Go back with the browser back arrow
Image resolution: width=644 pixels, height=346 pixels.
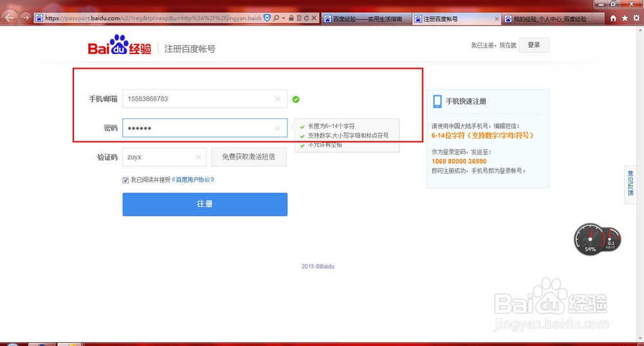pos(10,17)
